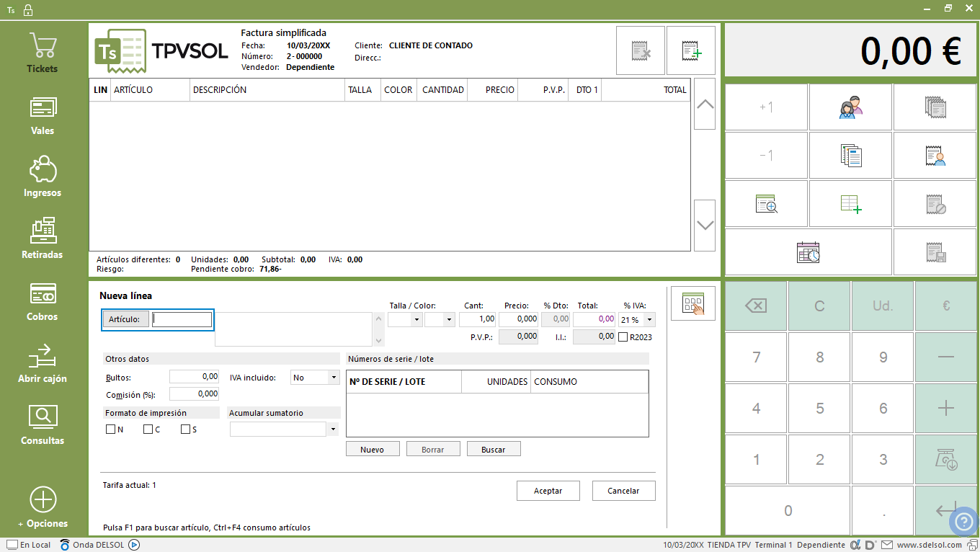Click the mail envelope icon in status bar

pos(887,545)
